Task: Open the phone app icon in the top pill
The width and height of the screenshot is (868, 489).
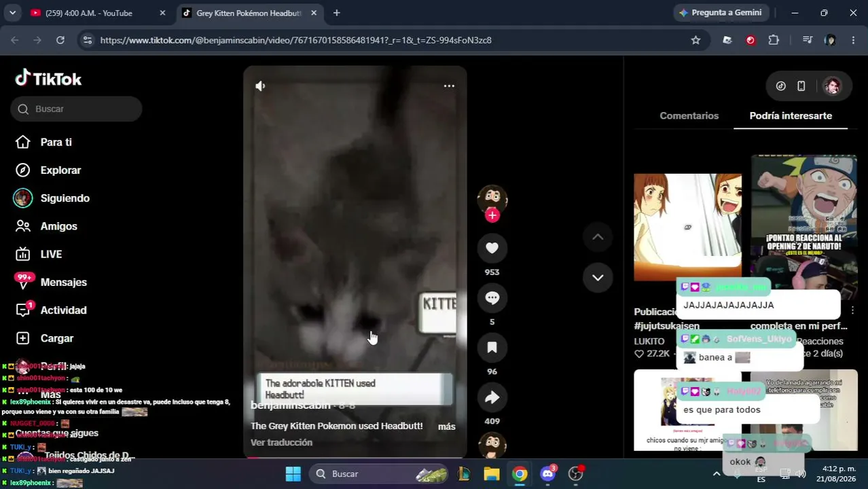Action: [801, 86]
